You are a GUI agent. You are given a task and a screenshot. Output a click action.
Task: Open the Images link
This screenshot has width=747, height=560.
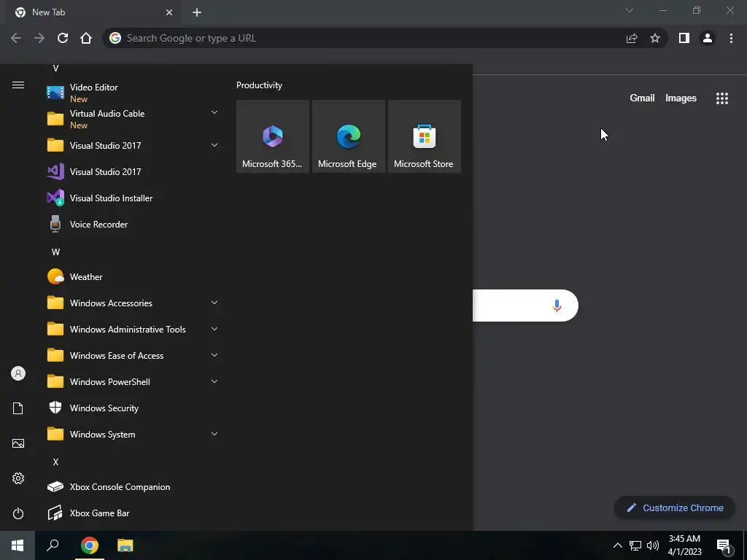pos(681,98)
